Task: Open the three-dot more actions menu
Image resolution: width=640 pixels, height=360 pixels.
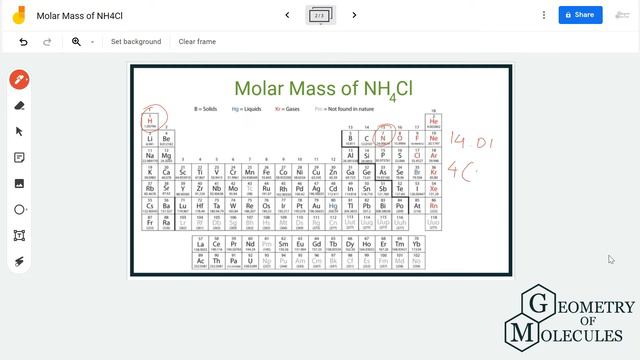Action: point(544,15)
